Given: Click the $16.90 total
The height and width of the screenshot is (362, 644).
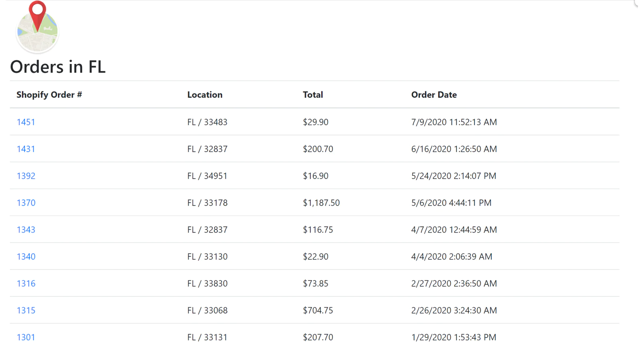Looking at the screenshot, I should (x=316, y=176).
